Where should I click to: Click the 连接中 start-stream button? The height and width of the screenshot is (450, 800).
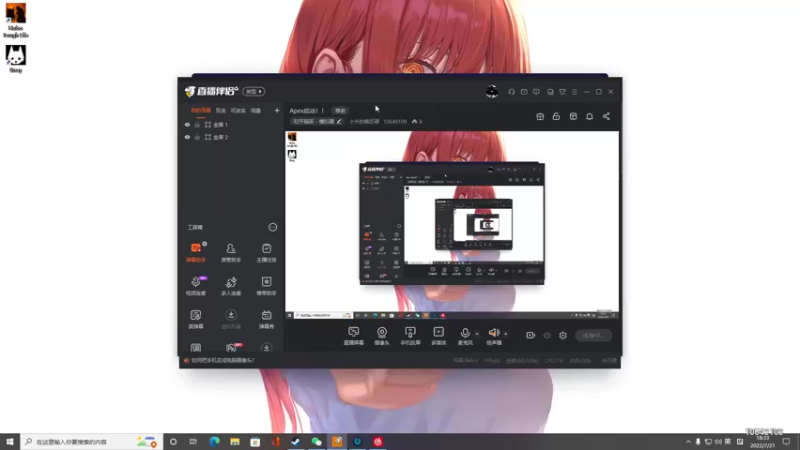click(593, 335)
